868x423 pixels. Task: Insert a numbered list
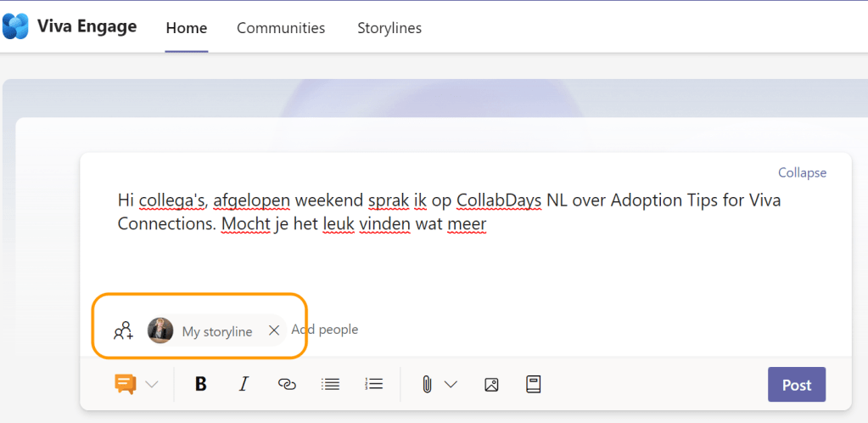[x=374, y=385]
